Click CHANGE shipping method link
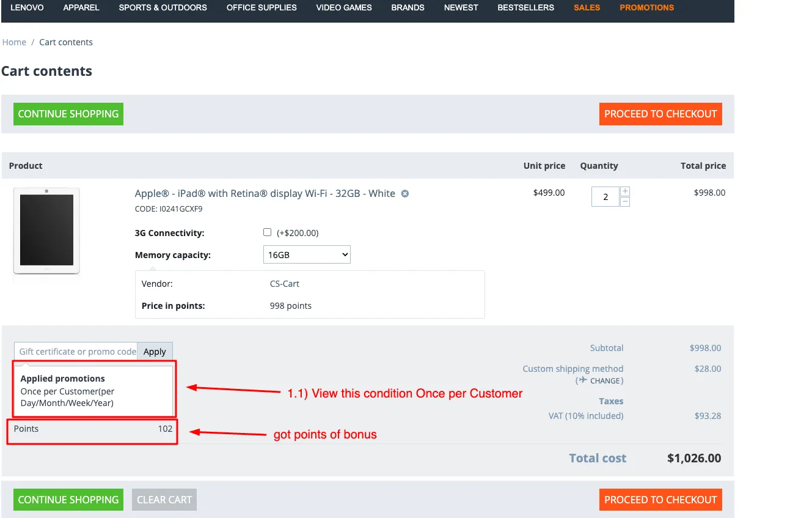Image resolution: width=812 pixels, height=518 pixels. click(605, 381)
